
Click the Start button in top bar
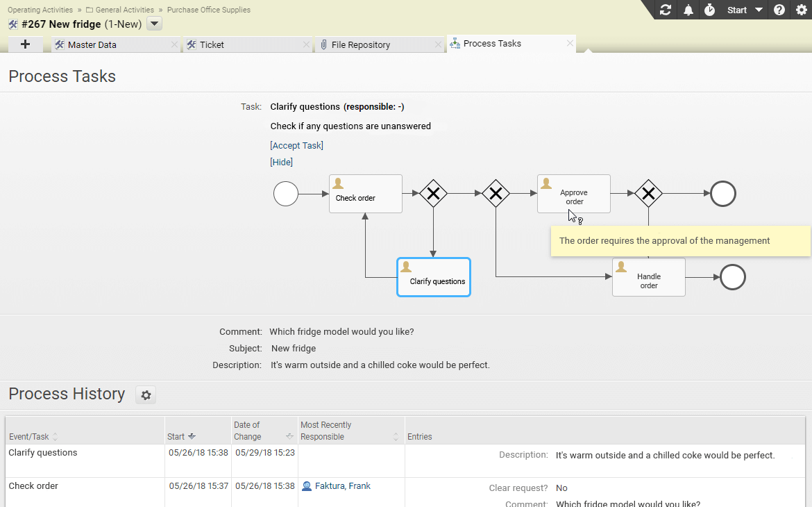[736, 10]
